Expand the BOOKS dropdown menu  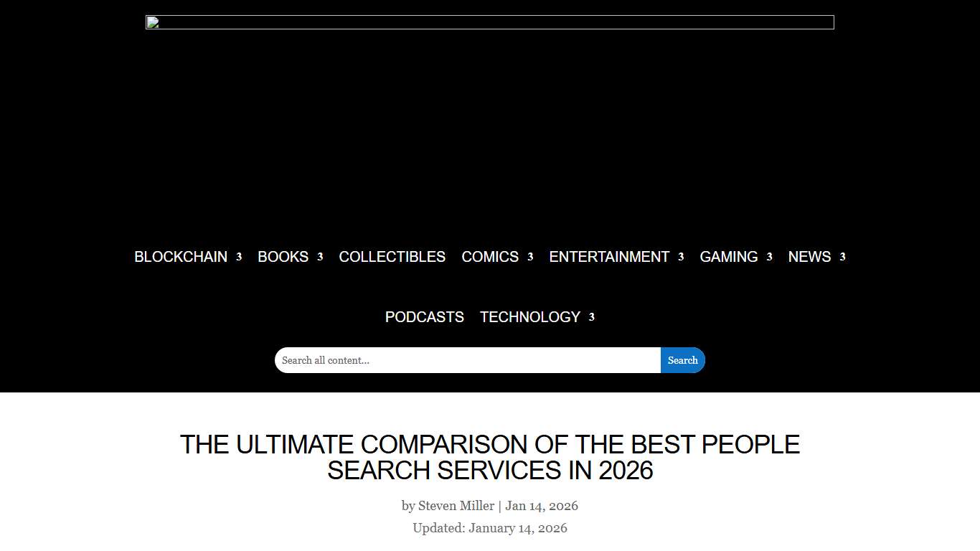coord(320,257)
